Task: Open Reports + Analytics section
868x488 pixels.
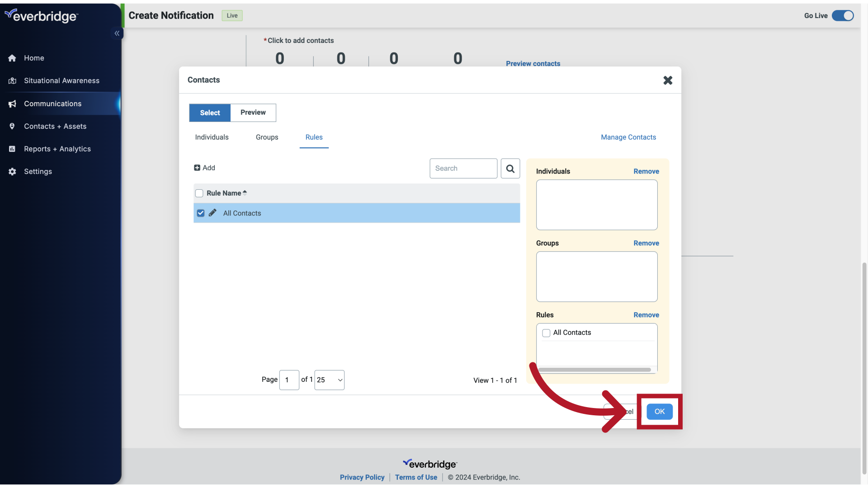Action: pos(57,149)
